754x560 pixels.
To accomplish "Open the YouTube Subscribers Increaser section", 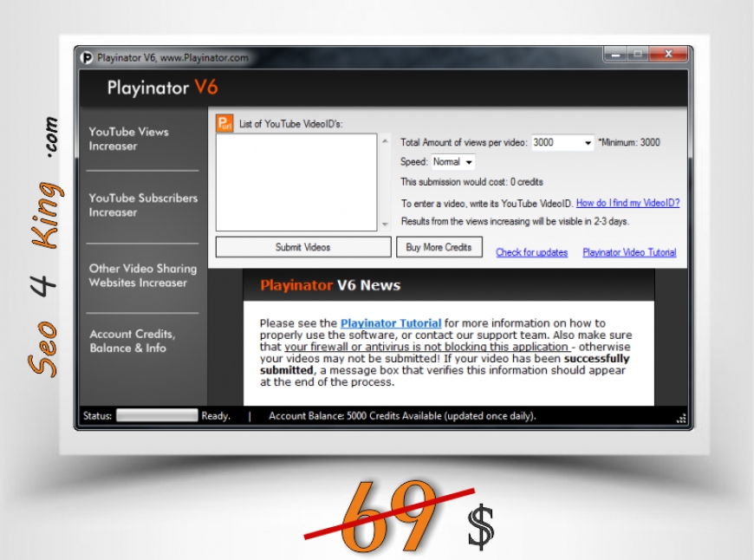I will point(143,205).
